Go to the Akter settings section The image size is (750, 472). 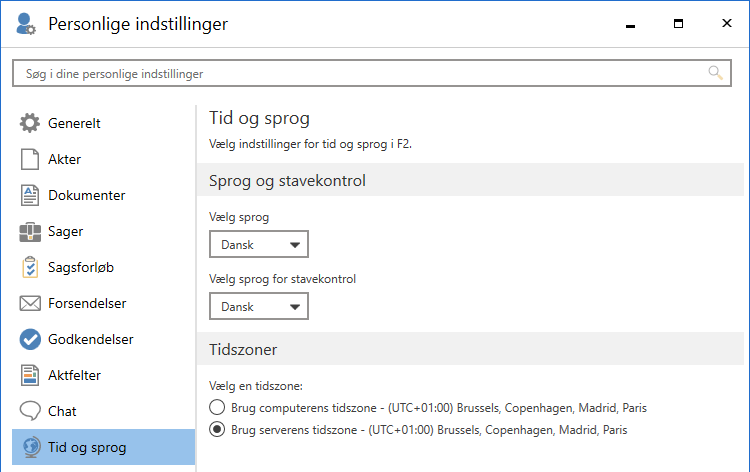coord(64,159)
